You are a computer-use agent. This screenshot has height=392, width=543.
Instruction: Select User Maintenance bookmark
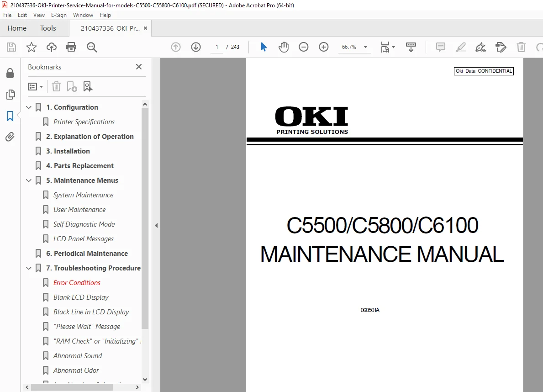click(x=79, y=210)
